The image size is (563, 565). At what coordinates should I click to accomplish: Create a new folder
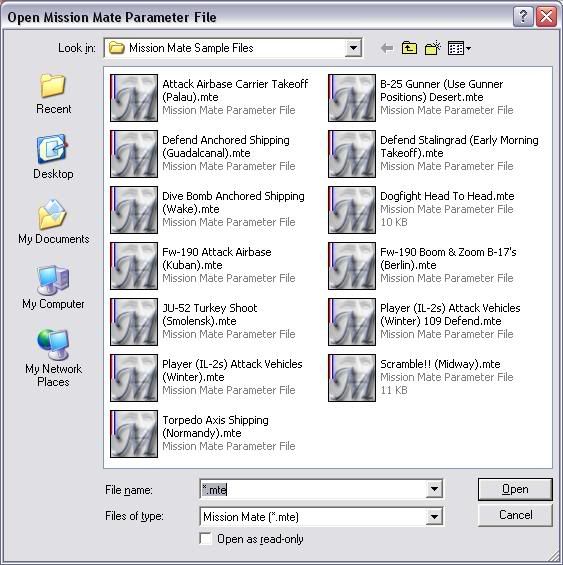(x=433, y=48)
